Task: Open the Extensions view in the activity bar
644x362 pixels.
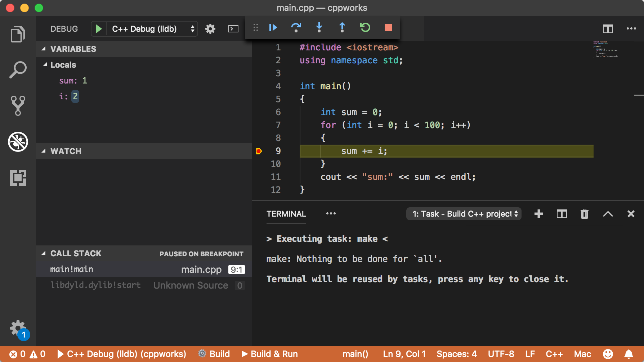Action: tap(18, 178)
